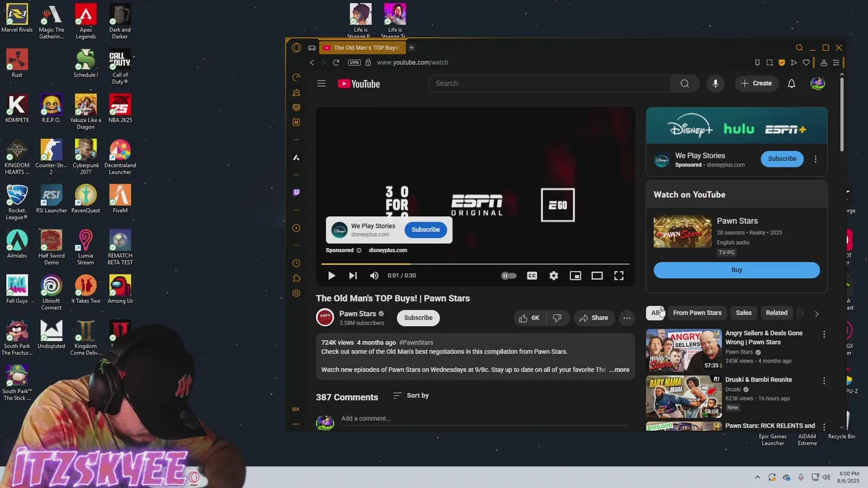Select the All filter chip
The width and height of the screenshot is (868, 488).
(x=656, y=313)
